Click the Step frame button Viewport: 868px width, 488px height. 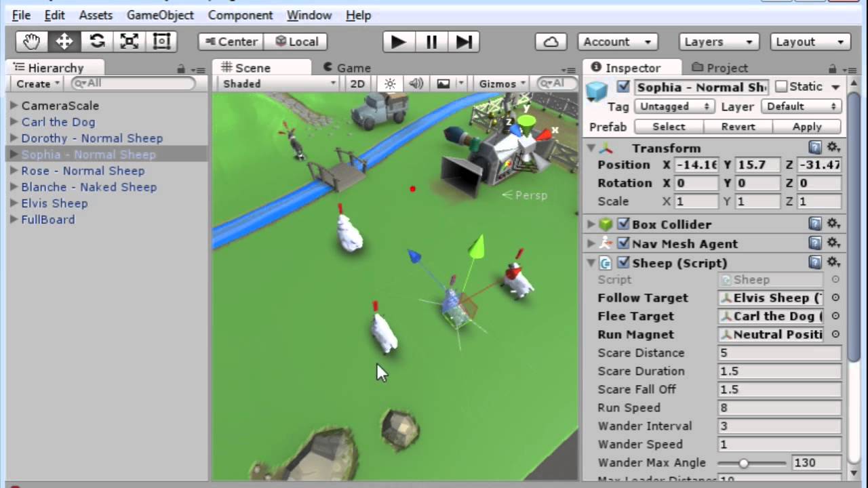(464, 42)
